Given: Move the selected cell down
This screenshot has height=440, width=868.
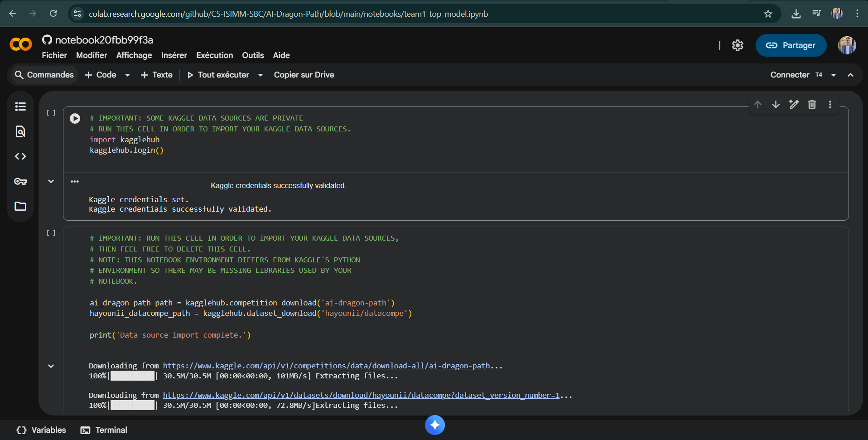Looking at the screenshot, I should [x=776, y=105].
